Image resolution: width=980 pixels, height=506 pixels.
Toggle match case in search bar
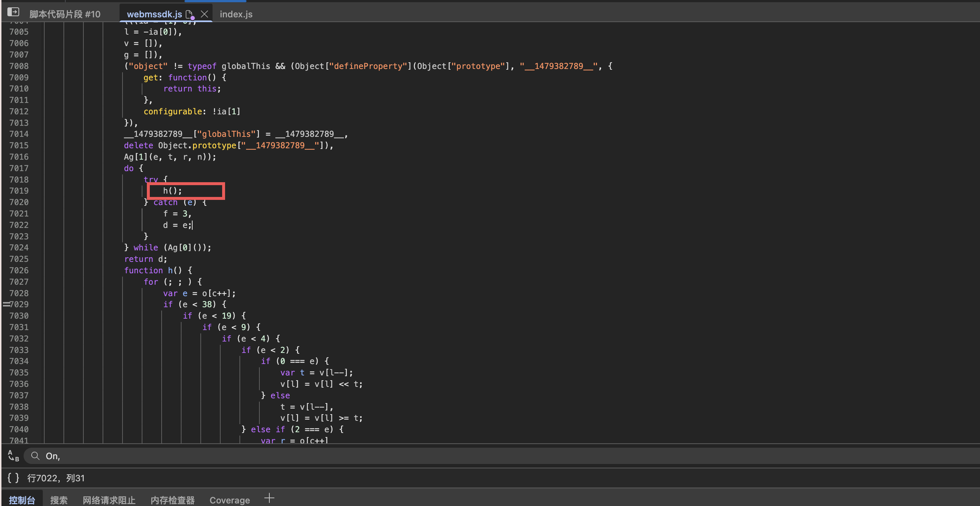[13, 455]
